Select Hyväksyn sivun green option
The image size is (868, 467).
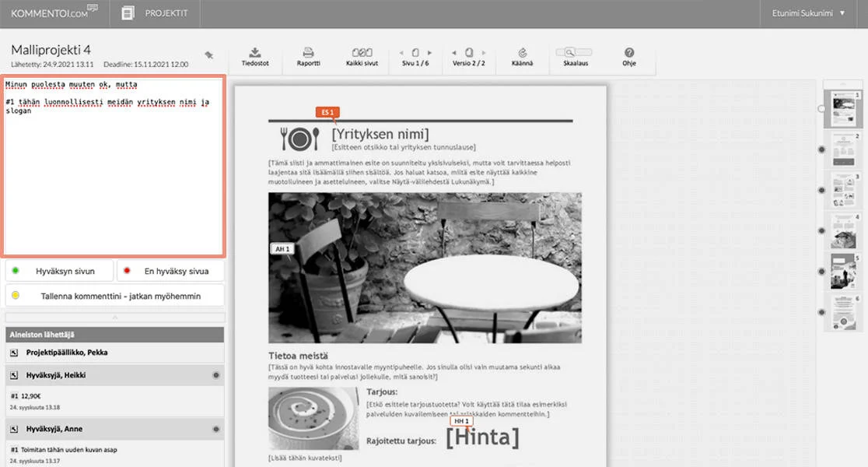tap(60, 271)
